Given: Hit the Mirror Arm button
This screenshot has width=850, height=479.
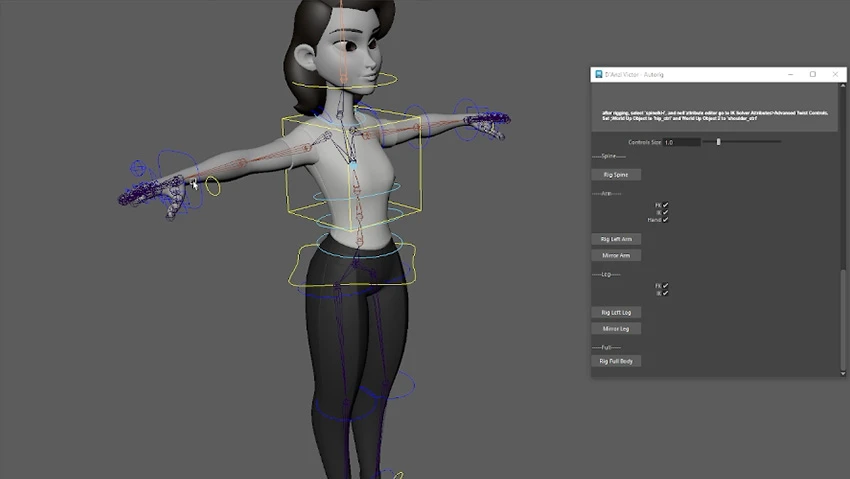Looking at the screenshot, I should pyautogui.click(x=616, y=255).
